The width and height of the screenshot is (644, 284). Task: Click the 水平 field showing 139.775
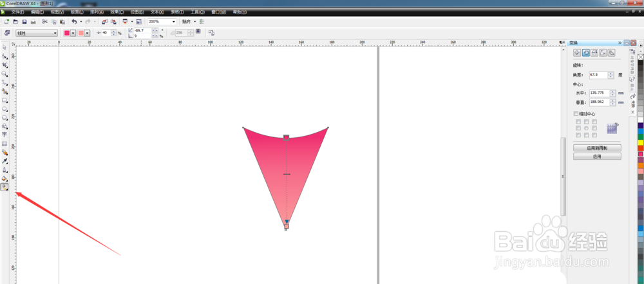click(599, 93)
